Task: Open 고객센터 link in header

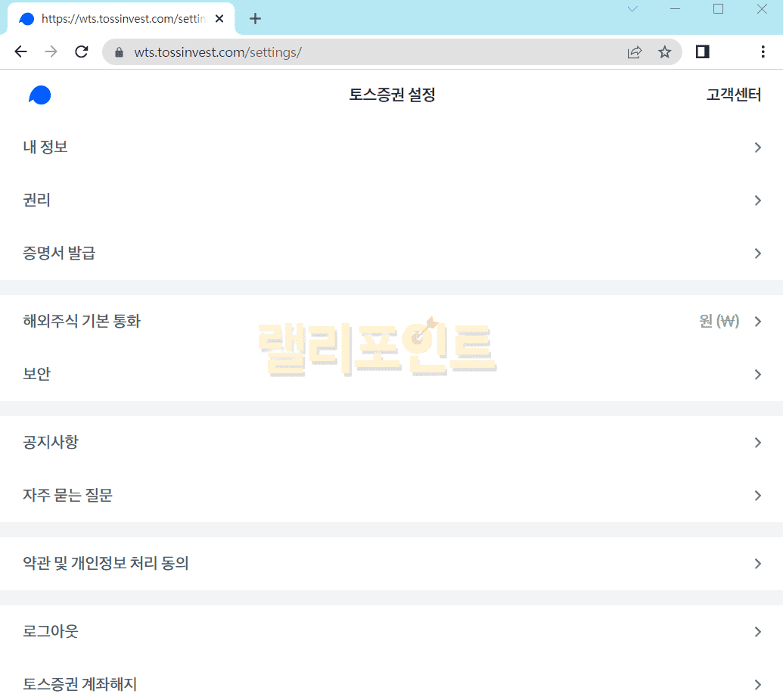Action: pyautogui.click(x=733, y=95)
